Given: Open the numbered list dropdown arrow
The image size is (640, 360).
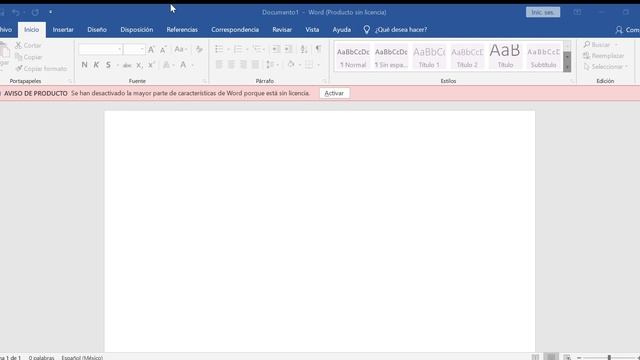Looking at the screenshot, I should (247, 49).
